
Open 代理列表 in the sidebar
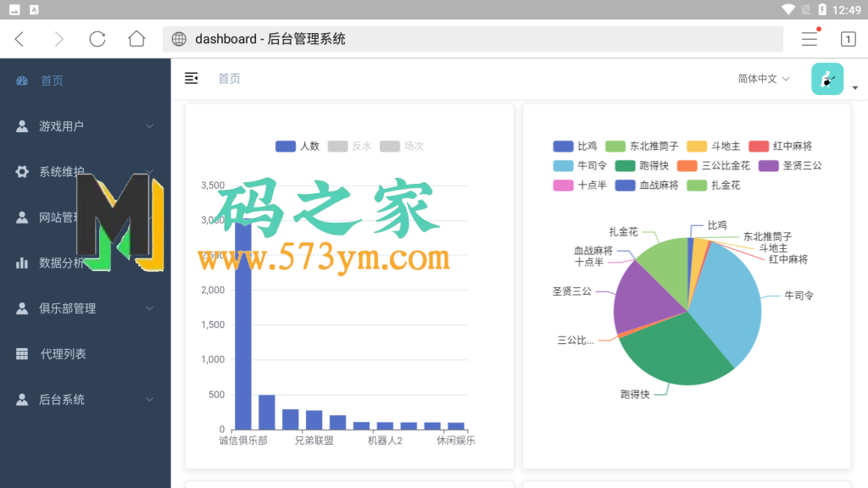tap(86, 354)
